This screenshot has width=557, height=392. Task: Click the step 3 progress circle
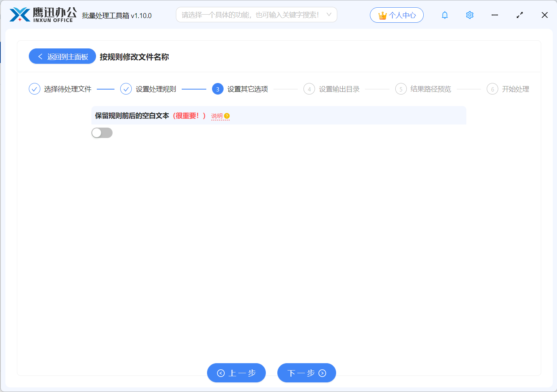pyautogui.click(x=217, y=89)
